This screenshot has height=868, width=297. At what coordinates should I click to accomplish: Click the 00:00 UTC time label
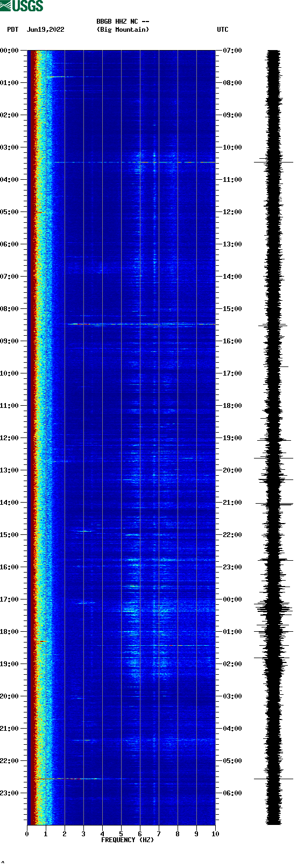pos(232,599)
